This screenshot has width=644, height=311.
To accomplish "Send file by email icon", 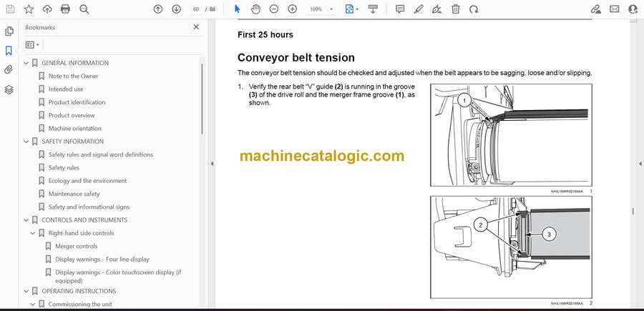I will 615,9.
